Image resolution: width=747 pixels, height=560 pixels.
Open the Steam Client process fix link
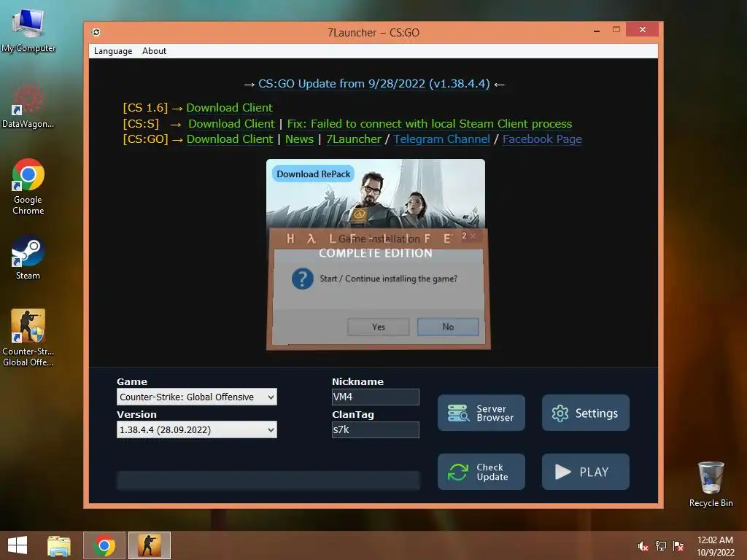[429, 124]
